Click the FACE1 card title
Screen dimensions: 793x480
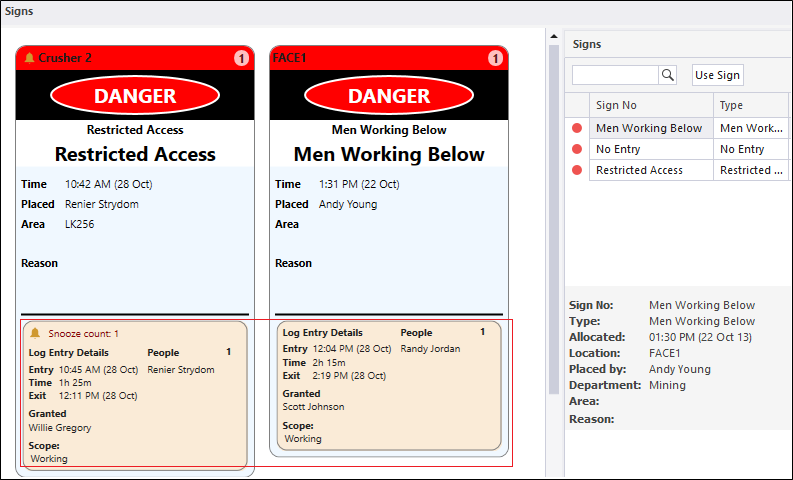289,58
